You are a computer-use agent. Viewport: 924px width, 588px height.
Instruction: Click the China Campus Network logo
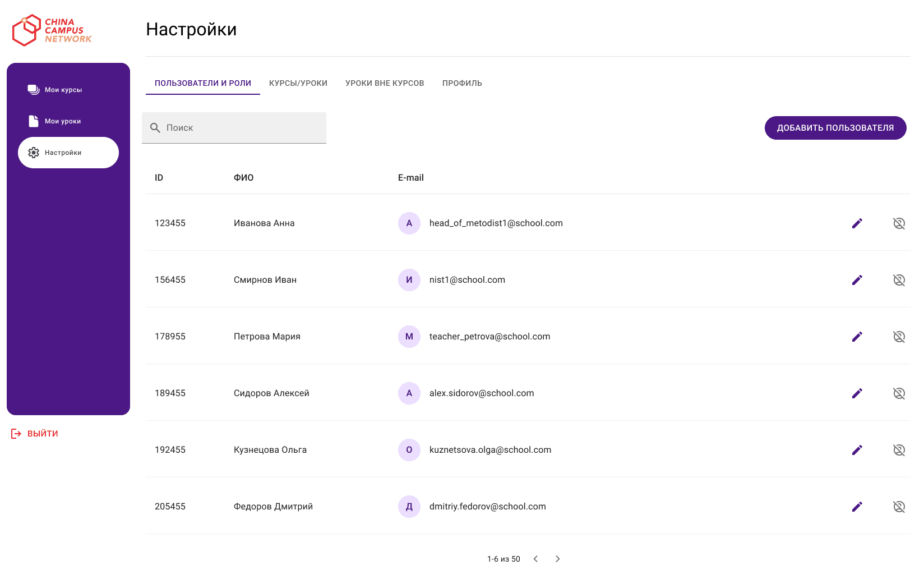[52, 30]
